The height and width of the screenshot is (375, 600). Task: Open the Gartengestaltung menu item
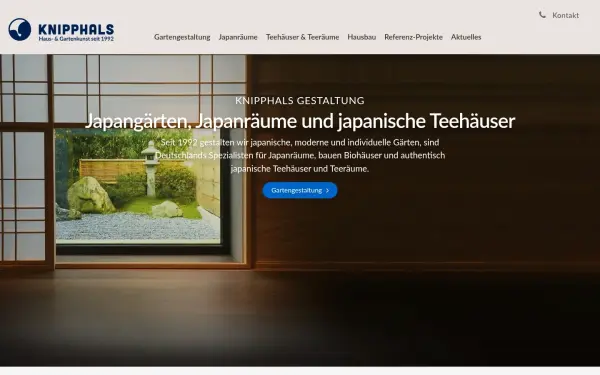[x=182, y=37]
